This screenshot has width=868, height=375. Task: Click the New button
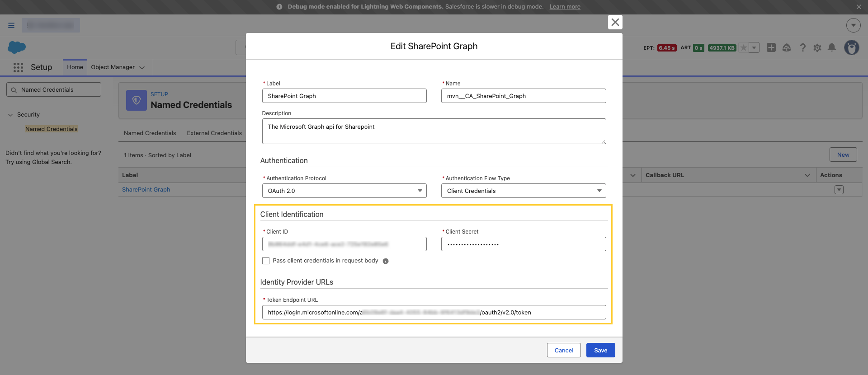(843, 155)
